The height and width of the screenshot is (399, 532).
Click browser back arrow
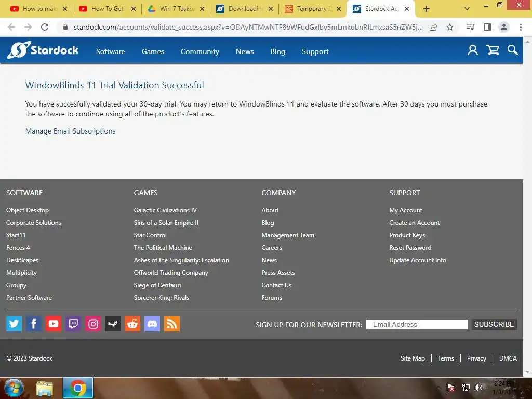point(11,27)
